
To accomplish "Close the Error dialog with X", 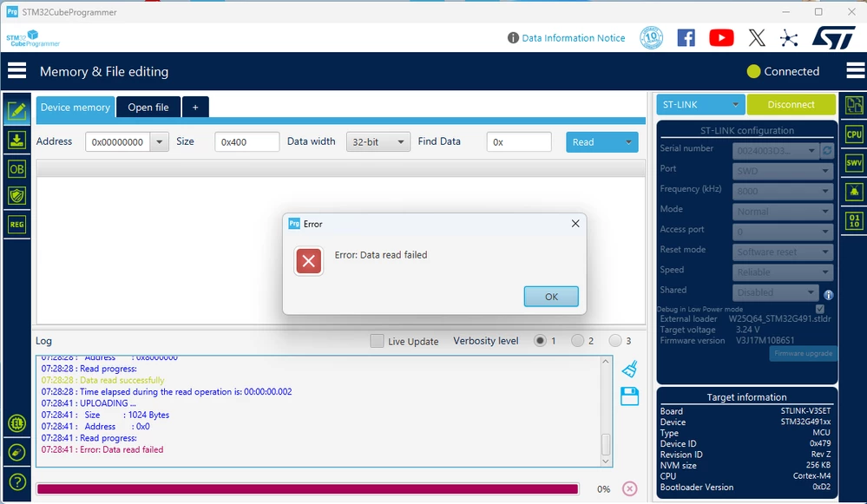I will point(575,223).
